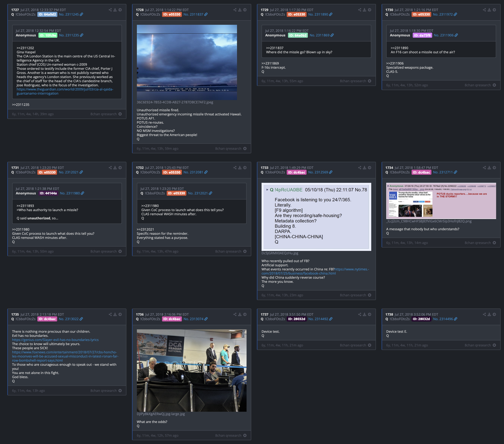Image resolution: width=504 pixels, height=444 pixels.
Task: Click the chain-link icon beside No. 2311837
Action: 206,15
